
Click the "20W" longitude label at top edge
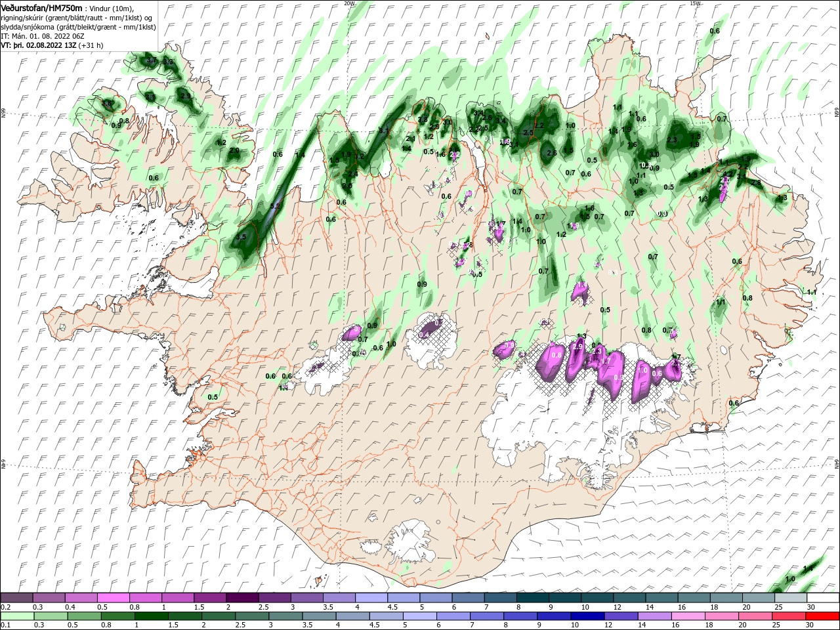(x=349, y=3)
